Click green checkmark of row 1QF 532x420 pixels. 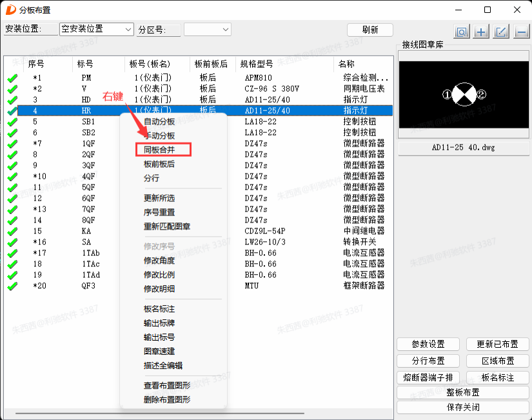coord(12,144)
